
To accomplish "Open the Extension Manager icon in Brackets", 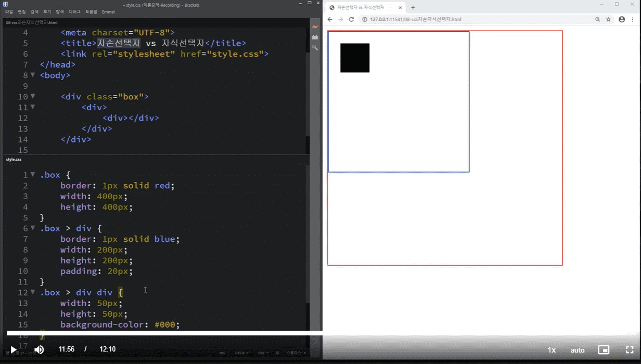I will pos(315,37).
